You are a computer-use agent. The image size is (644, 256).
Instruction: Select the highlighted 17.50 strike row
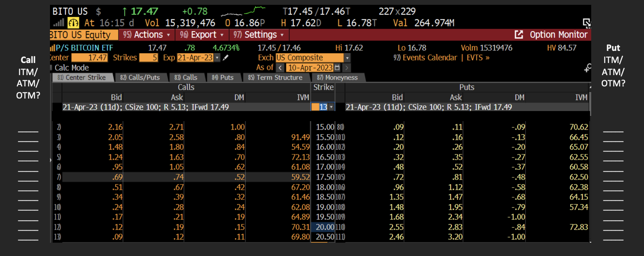[x=322, y=177]
